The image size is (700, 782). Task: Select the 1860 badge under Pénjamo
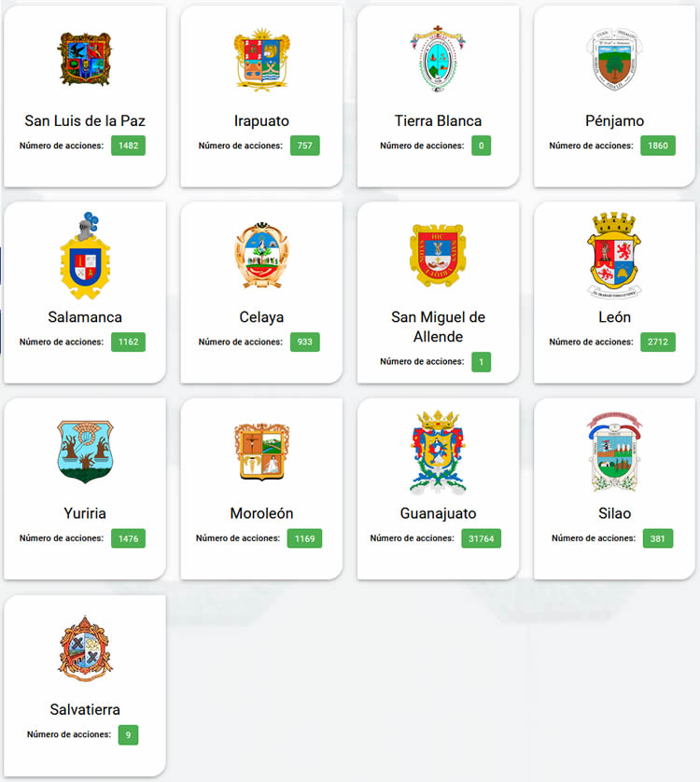tap(658, 146)
